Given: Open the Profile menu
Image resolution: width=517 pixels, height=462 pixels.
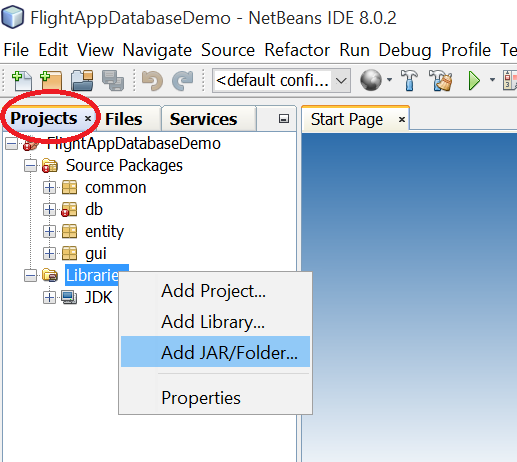Looking at the screenshot, I should point(466,50).
